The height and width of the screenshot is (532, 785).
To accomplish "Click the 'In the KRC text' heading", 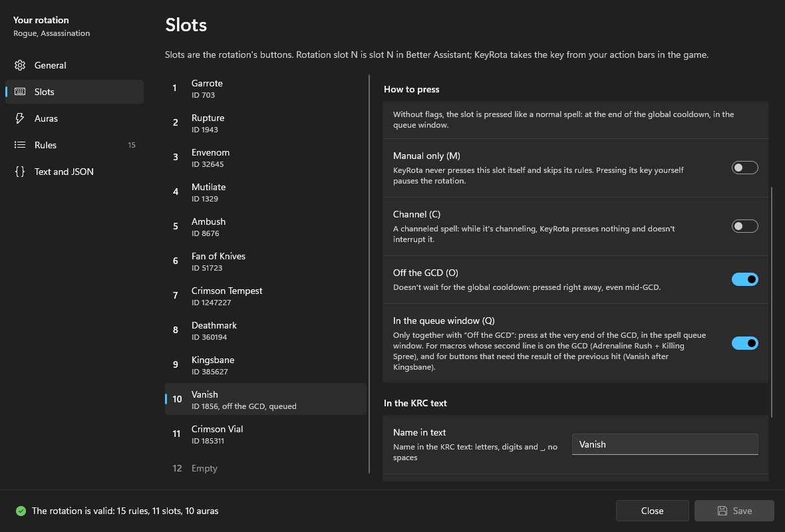I will [415, 403].
